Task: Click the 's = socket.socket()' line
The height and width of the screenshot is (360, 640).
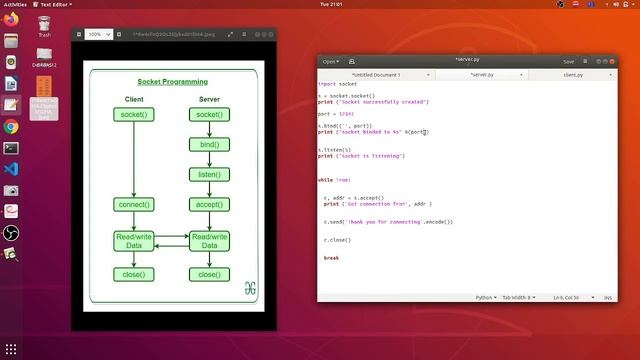Action: click(347, 96)
